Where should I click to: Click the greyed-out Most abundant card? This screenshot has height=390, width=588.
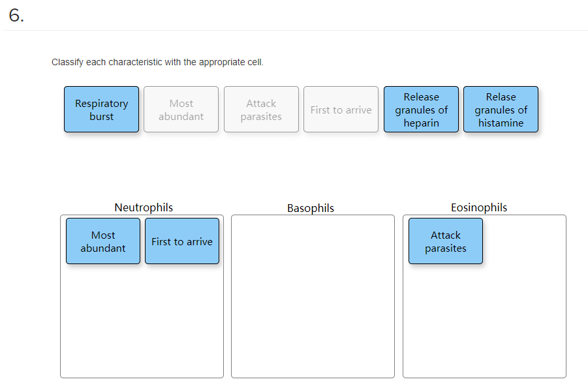(181, 109)
